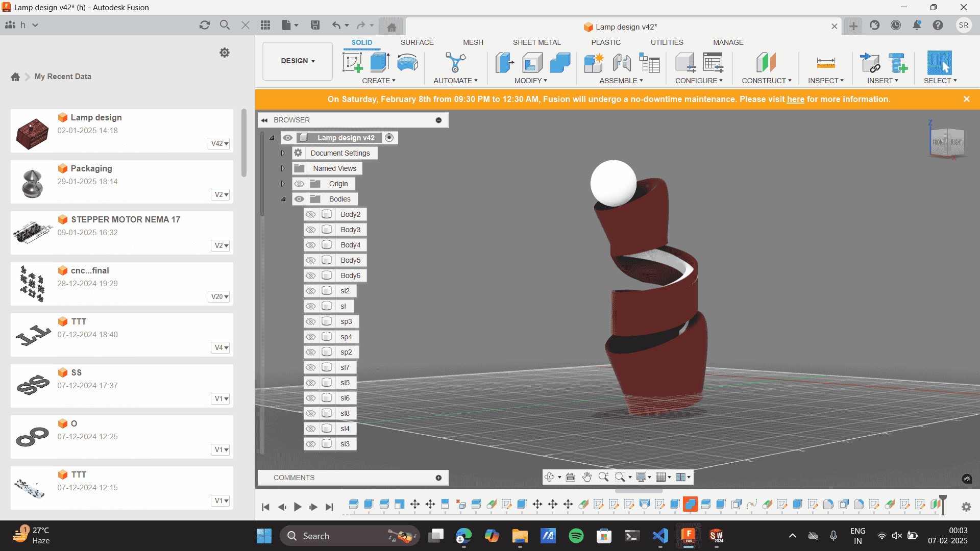This screenshot has height=551, width=980.
Task: Click the Construct plane icon
Action: coord(766,62)
